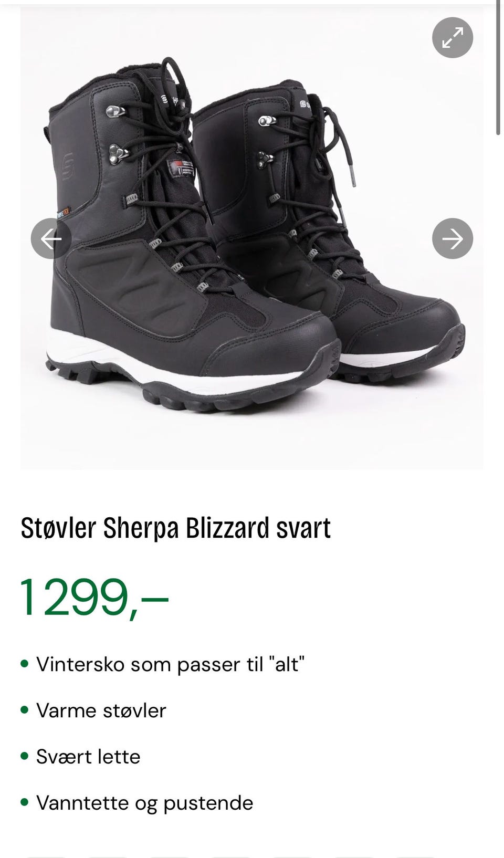The width and height of the screenshot is (504, 858).
Task: Click the green bullet beside Vintersko line
Action: (x=24, y=664)
